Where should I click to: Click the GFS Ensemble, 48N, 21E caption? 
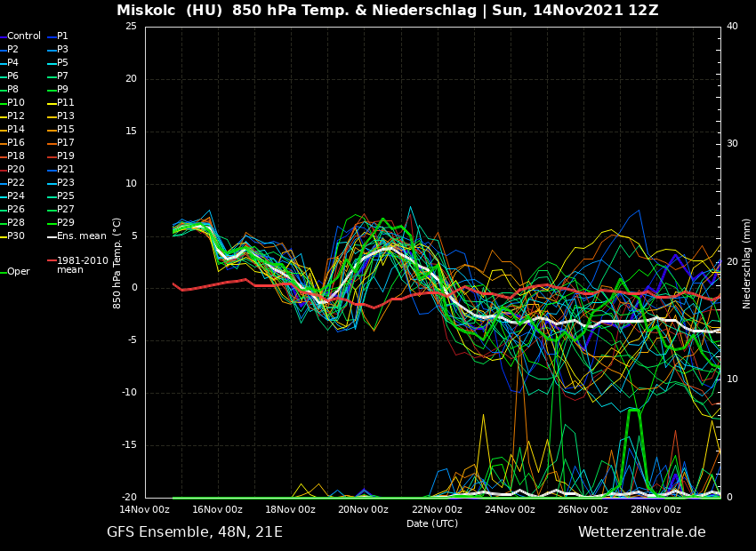click(195, 532)
